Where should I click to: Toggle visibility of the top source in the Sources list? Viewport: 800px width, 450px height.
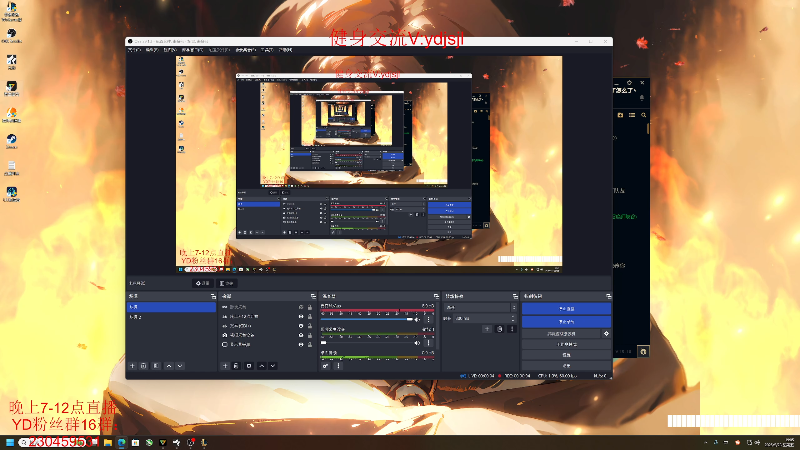(x=301, y=307)
